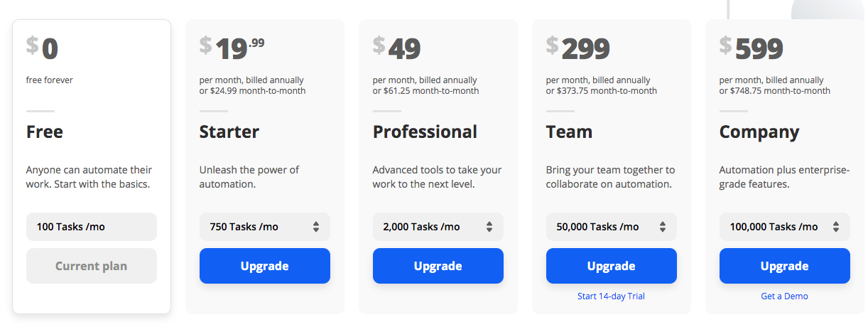This screenshot has width=868, height=327.
Task: Open the Get a Demo link
Action: pos(785,296)
